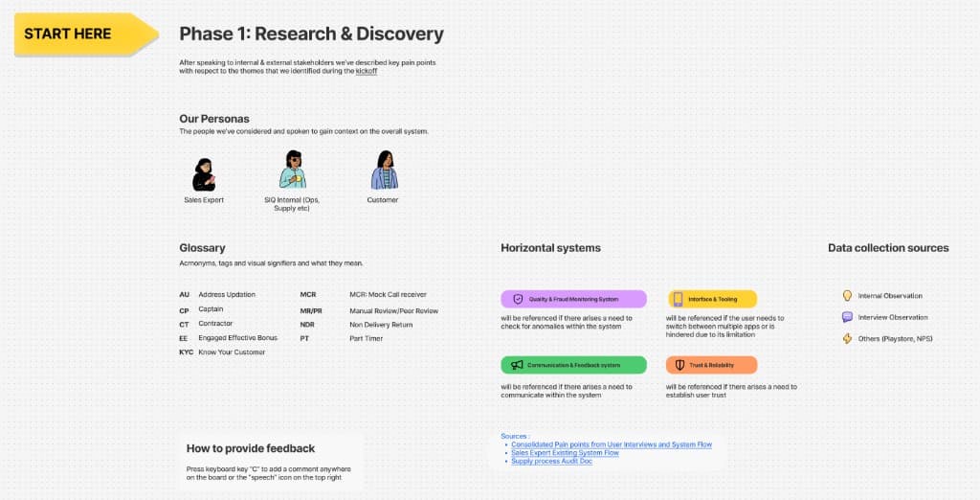Viewport: 980px width, 500px height.
Task: Select the Our Personas heading
Action: (214, 119)
